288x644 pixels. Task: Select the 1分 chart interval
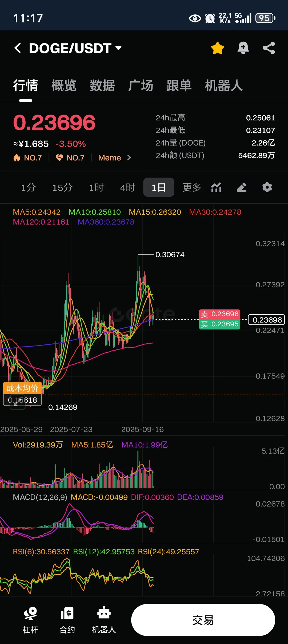point(29,187)
